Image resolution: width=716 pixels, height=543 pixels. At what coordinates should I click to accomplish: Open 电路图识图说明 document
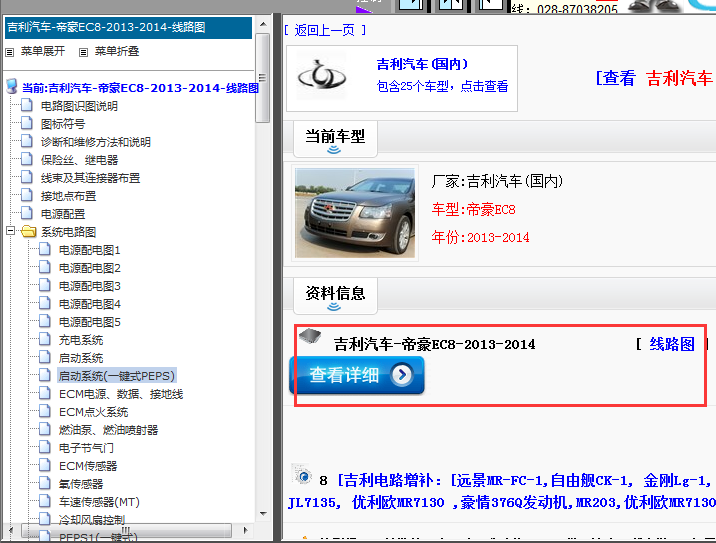79,106
